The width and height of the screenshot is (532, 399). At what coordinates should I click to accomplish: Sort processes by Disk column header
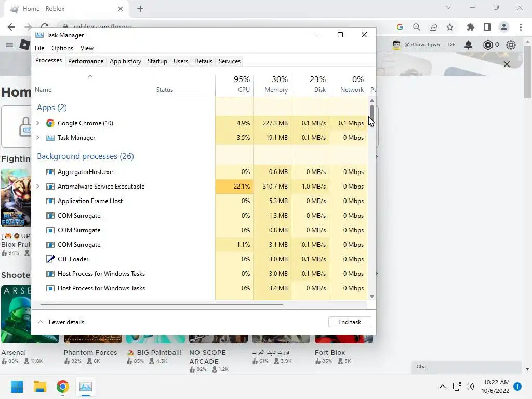pos(310,84)
